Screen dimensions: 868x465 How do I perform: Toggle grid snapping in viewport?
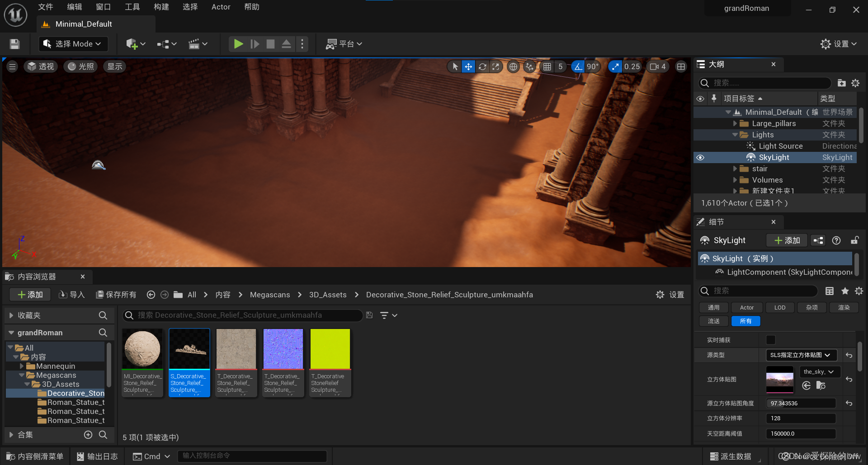[x=547, y=67]
